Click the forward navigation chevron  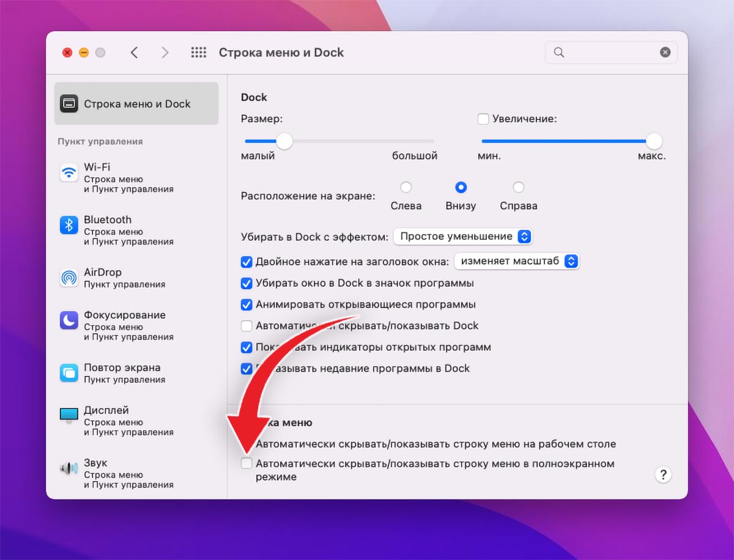coord(165,53)
